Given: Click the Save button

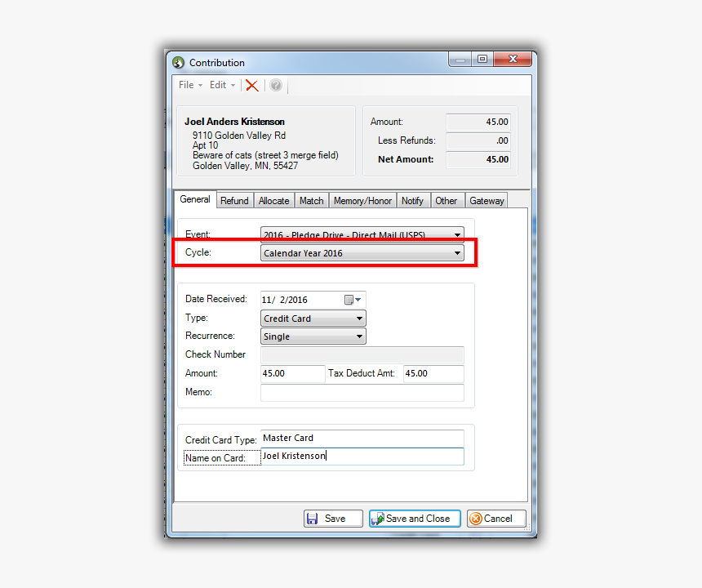Looking at the screenshot, I should (332, 519).
